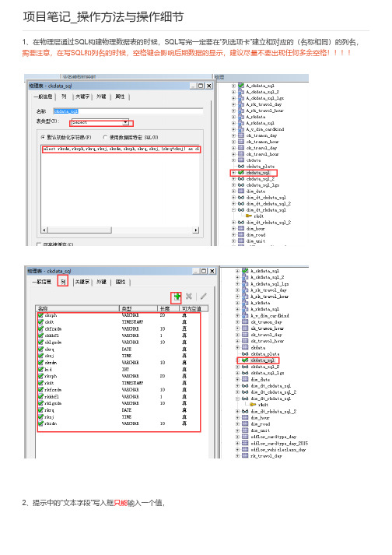This screenshot has height=555, width=392.
Task: Click the check icon beside column rkcph
Action: pos(40,376)
